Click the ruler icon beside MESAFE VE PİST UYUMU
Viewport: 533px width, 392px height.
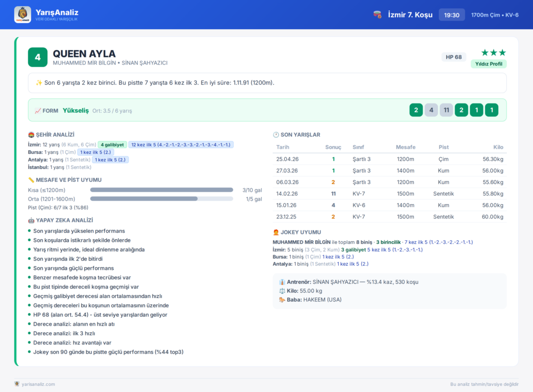pos(31,180)
